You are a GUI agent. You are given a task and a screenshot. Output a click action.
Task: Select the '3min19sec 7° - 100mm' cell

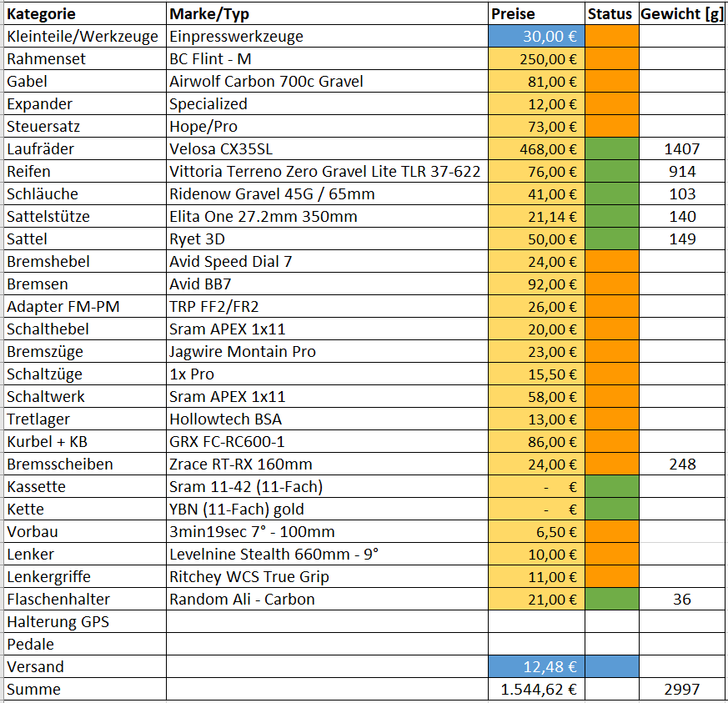click(327, 532)
